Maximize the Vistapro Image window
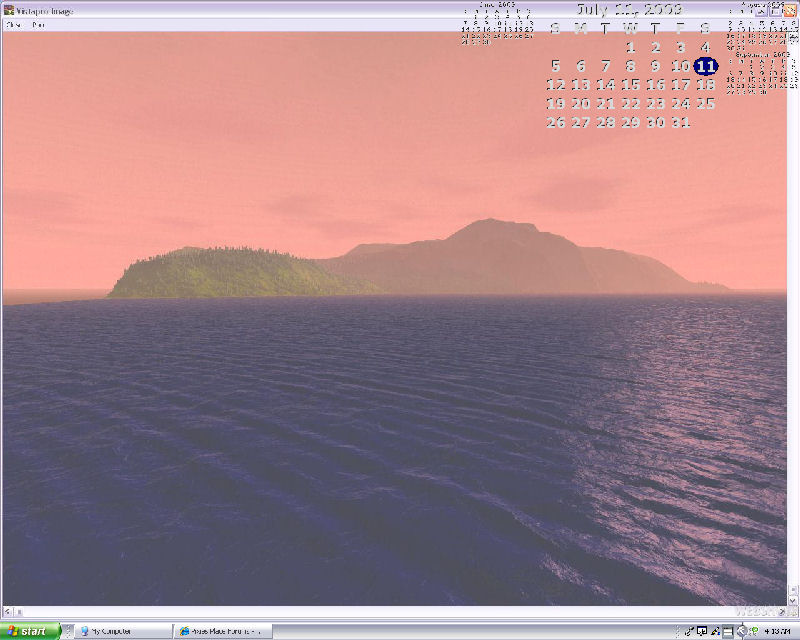The image size is (800, 640). (x=776, y=10)
